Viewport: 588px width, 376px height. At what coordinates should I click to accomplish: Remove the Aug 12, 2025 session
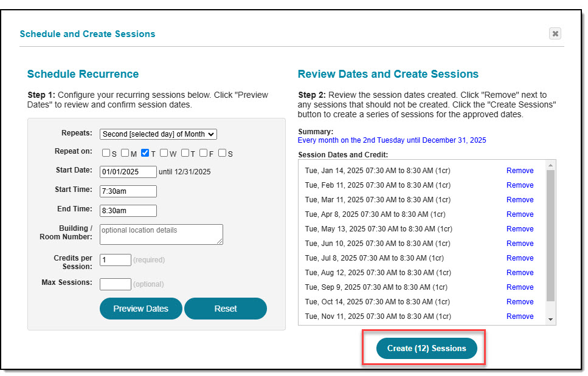520,273
